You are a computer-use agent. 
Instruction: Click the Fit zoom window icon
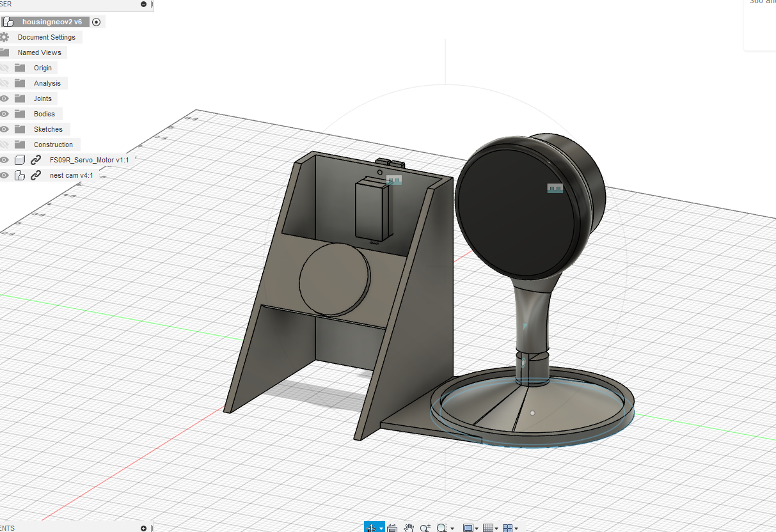pos(442,528)
